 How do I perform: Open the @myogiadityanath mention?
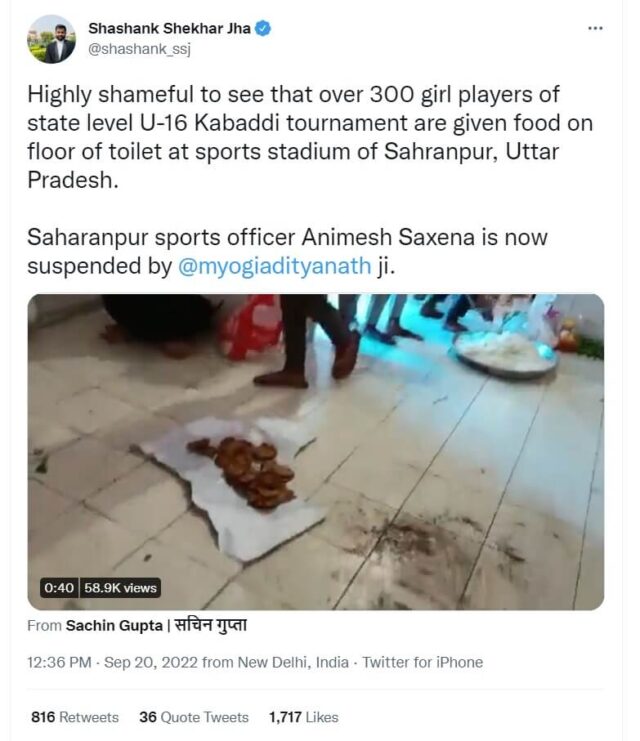pos(280,268)
